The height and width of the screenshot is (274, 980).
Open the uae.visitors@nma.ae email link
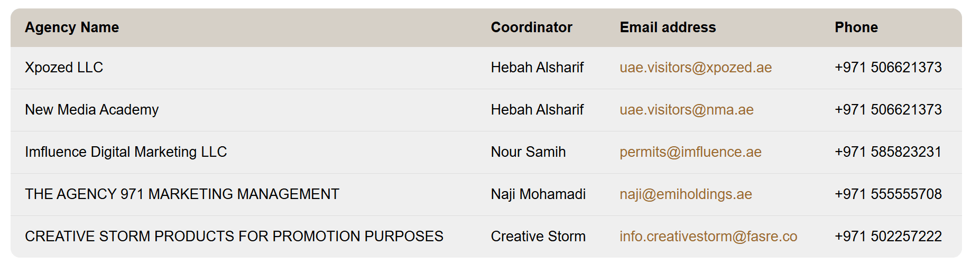point(686,110)
